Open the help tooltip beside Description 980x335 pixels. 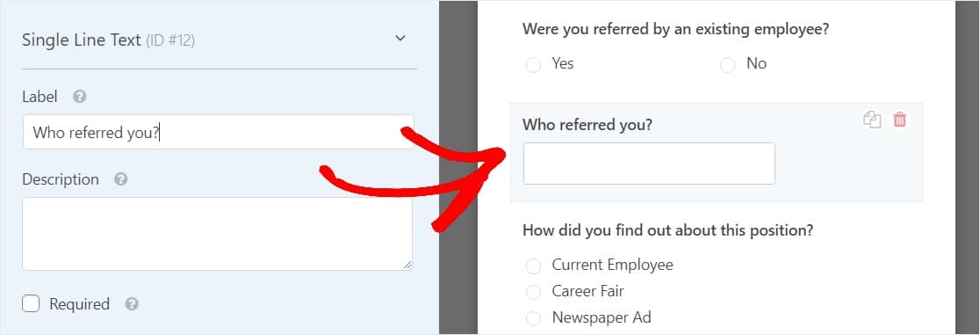[x=120, y=179]
